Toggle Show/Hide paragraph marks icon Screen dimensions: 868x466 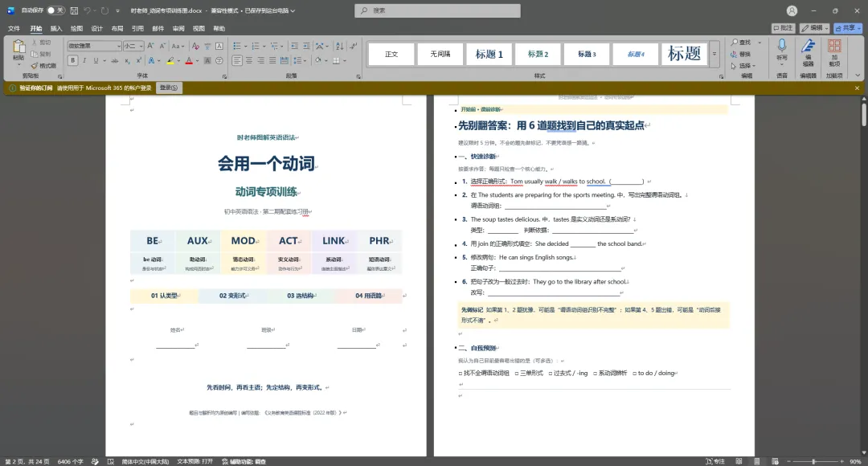[353, 46]
